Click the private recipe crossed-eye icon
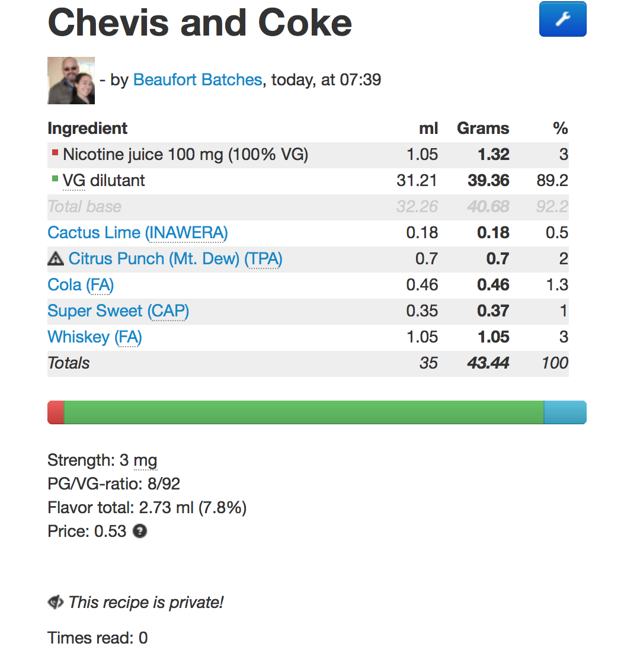The height and width of the screenshot is (672, 640). pyautogui.click(x=55, y=602)
